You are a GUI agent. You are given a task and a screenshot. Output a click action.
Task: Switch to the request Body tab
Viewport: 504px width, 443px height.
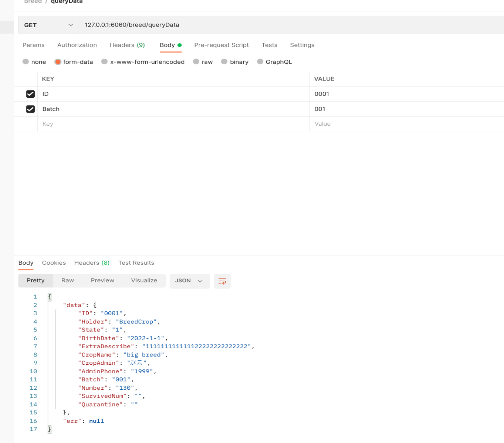pyautogui.click(x=171, y=45)
